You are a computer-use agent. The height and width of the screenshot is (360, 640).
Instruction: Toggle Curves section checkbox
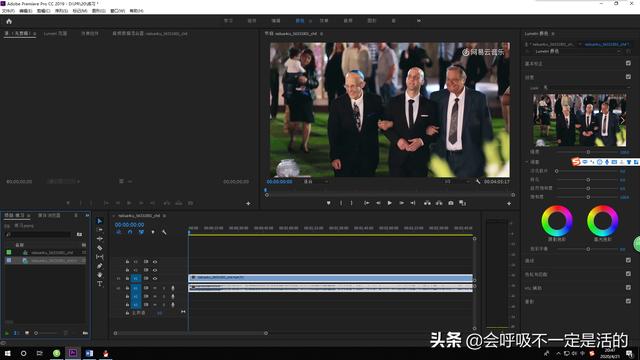pos(628,260)
